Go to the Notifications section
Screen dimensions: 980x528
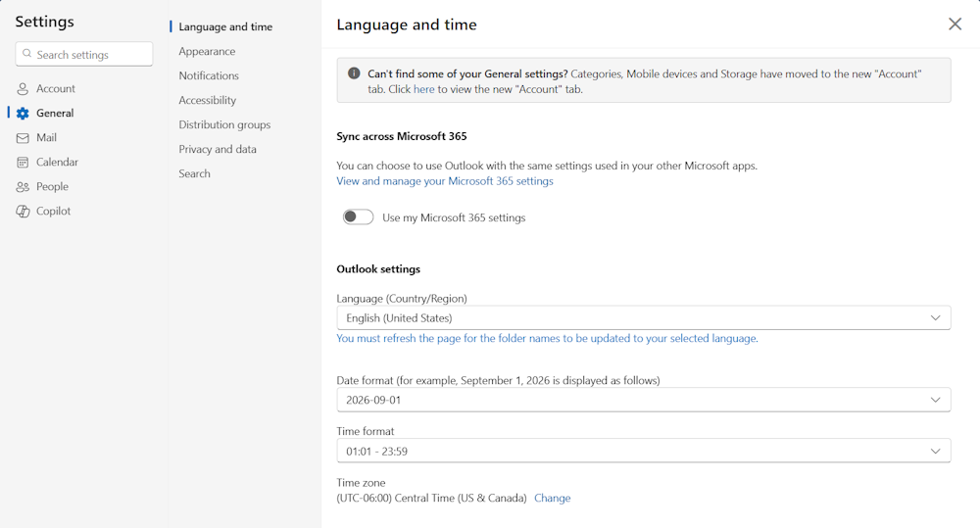tap(209, 75)
